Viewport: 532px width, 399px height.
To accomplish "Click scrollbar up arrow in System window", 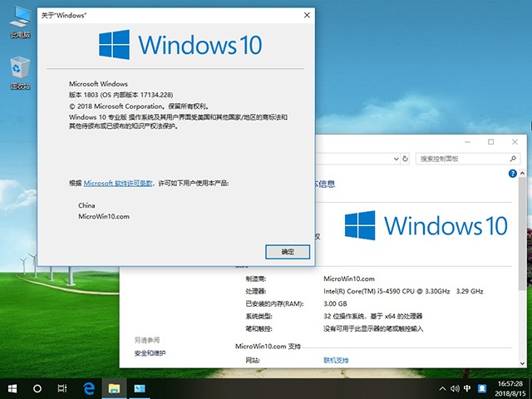I will pos(523,173).
